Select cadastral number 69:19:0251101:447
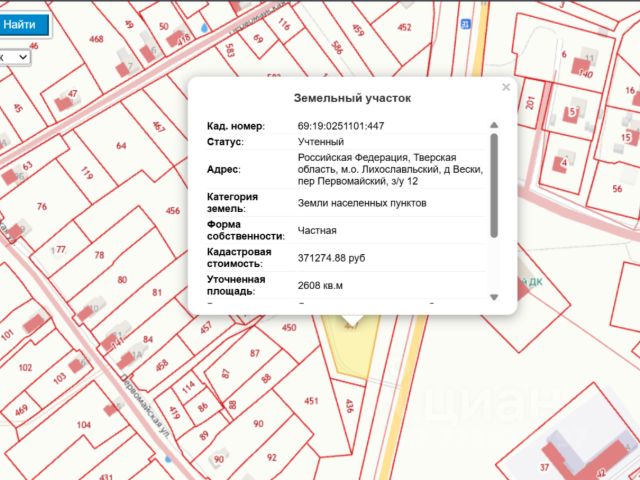This screenshot has width=640, height=480. pyautogui.click(x=341, y=126)
